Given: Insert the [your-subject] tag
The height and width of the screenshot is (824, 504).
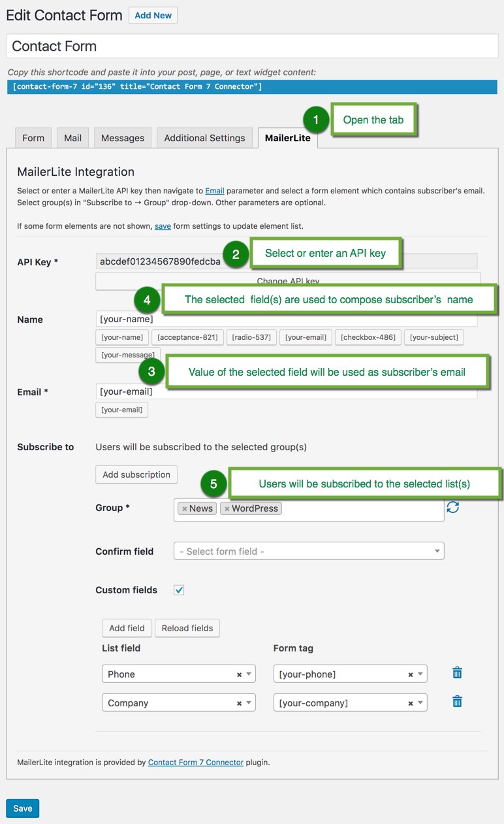Looking at the screenshot, I should tap(434, 337).
